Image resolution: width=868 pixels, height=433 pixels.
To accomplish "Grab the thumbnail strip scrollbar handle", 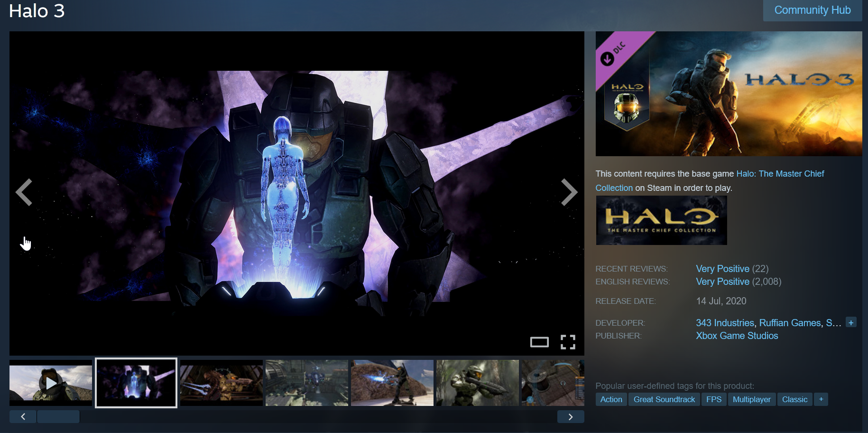I will (x=58, y=416).
